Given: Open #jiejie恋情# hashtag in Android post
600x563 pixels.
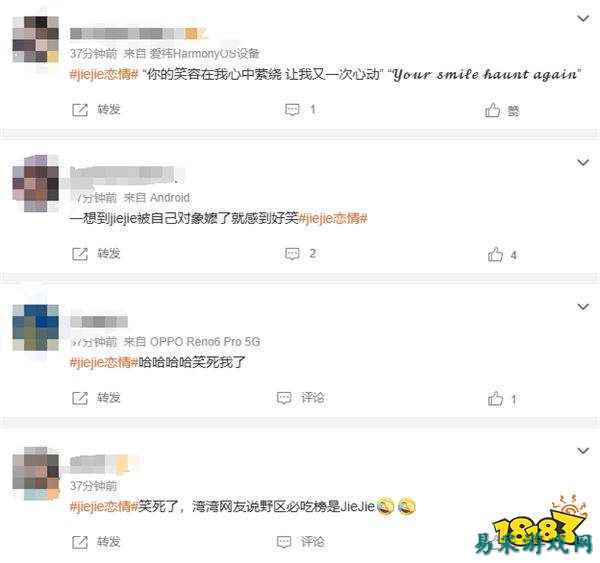Looking at the screenshot, I should coord(333,219).
